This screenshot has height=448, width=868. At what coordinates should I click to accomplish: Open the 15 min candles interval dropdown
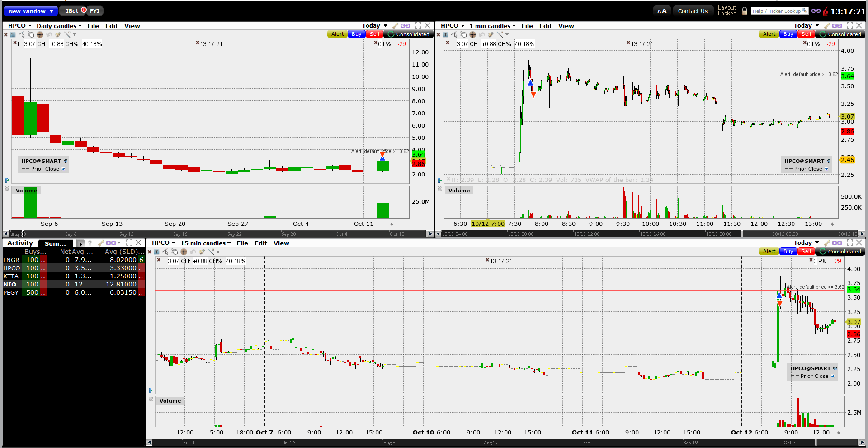pos(206,243)
